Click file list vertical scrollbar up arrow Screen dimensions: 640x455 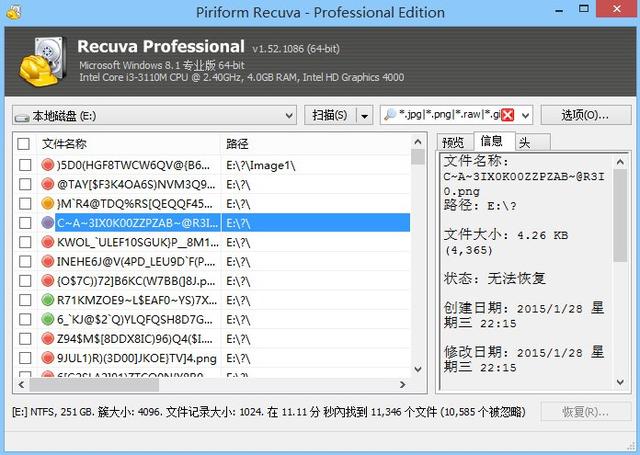click(x=418, y=142)
